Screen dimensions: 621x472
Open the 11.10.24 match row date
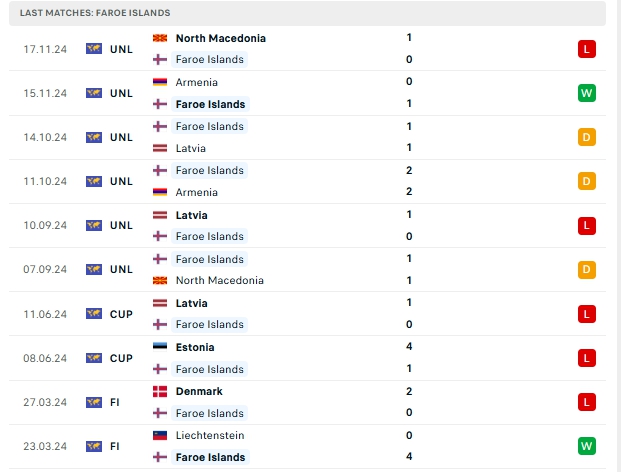(x=45, y=181)
